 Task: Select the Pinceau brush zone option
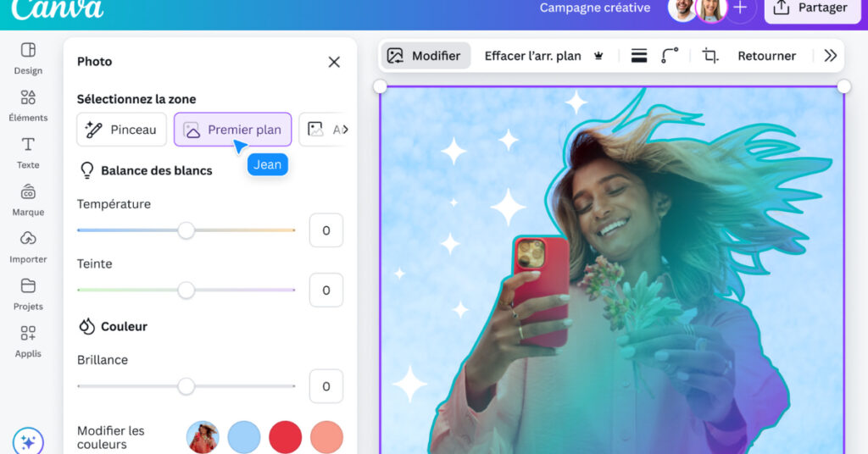click(121, 130)
